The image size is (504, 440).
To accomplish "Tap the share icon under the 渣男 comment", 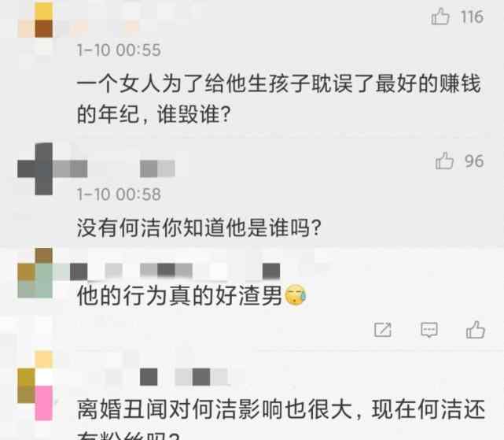I will pyautogui.click(x=383, y=330).
